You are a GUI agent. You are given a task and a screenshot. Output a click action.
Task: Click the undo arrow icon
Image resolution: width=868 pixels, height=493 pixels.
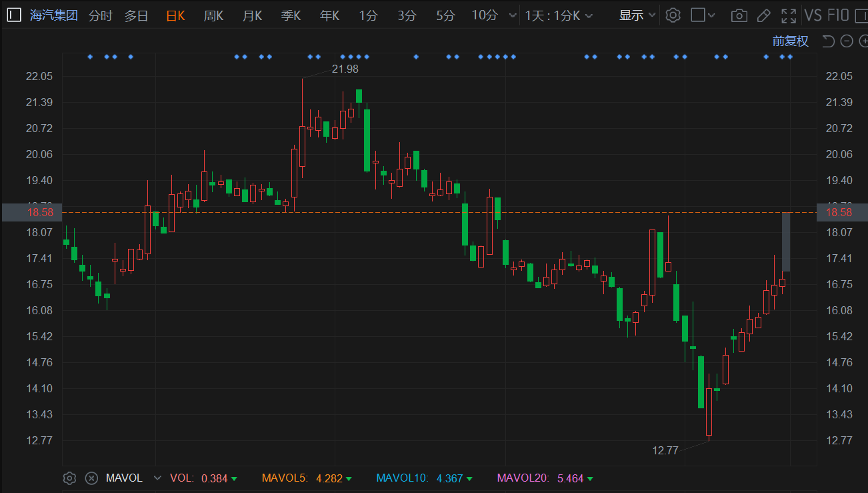click(828, 41)
